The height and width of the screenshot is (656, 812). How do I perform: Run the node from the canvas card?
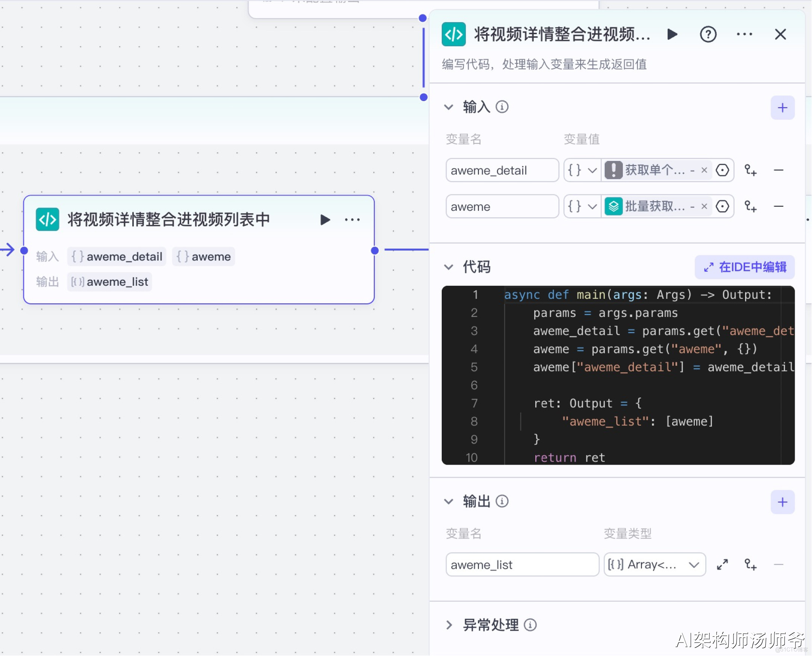click(325, 220)
